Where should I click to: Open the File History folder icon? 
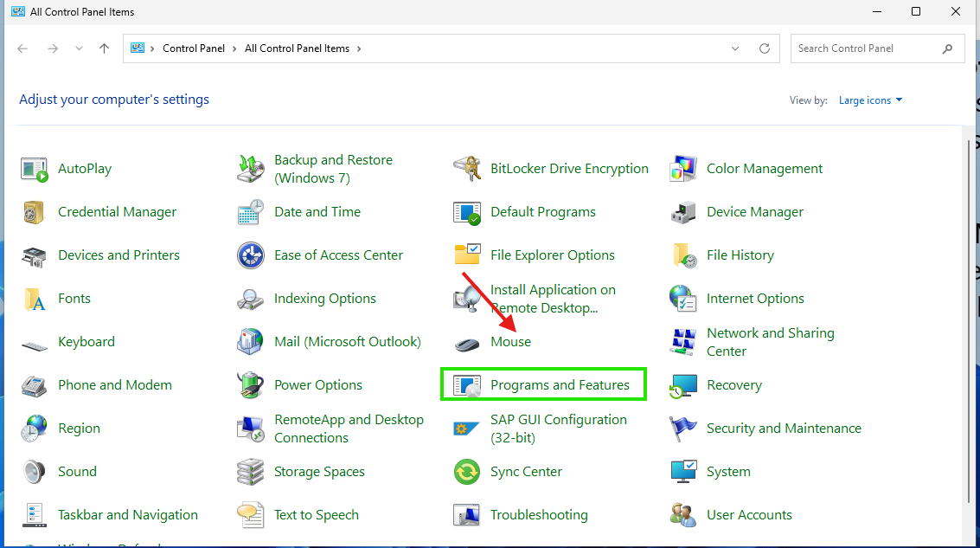pos(685,255)
